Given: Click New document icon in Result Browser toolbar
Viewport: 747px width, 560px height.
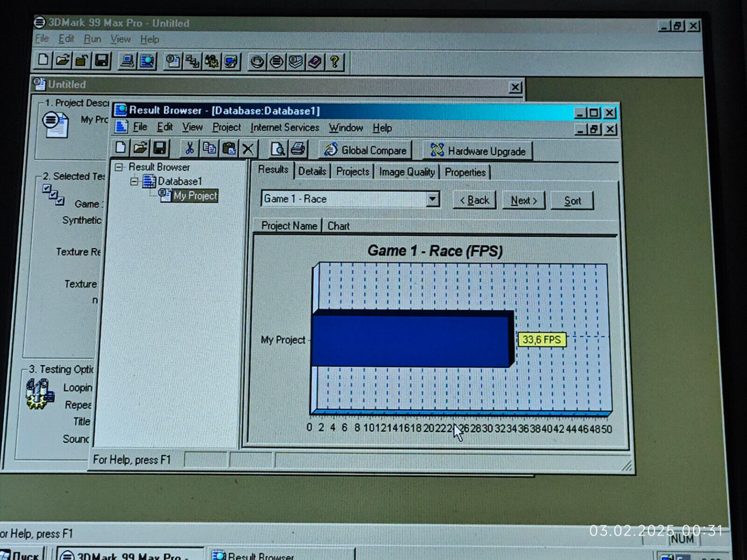Looking at the screenshot, I should click(121, 148).
